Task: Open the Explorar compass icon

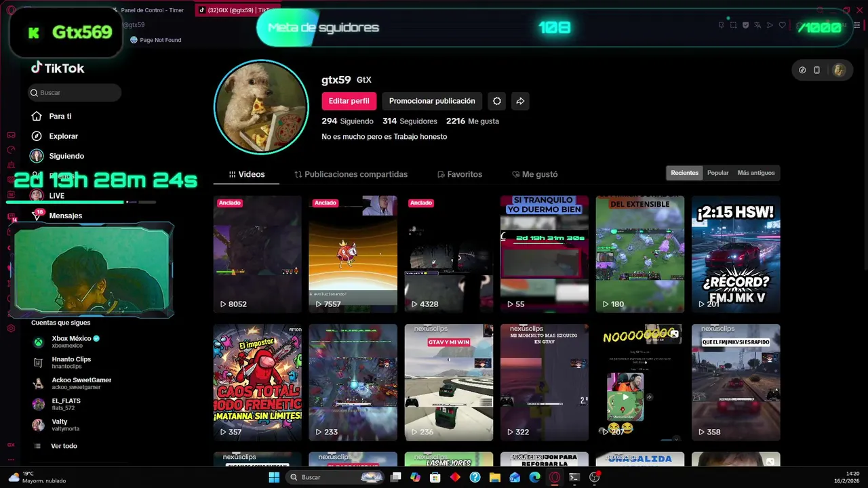Action: [37, 136]
